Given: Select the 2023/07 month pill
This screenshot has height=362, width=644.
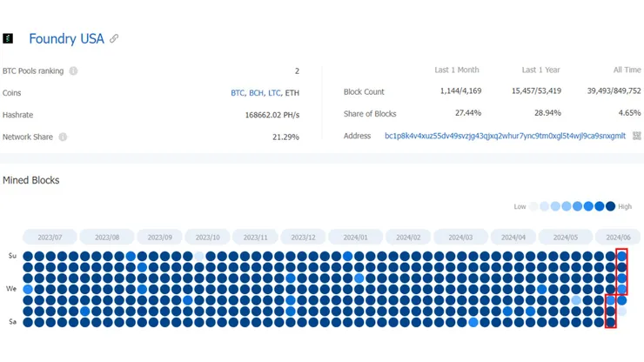Looking at the screenshot, I should [50, 238].
